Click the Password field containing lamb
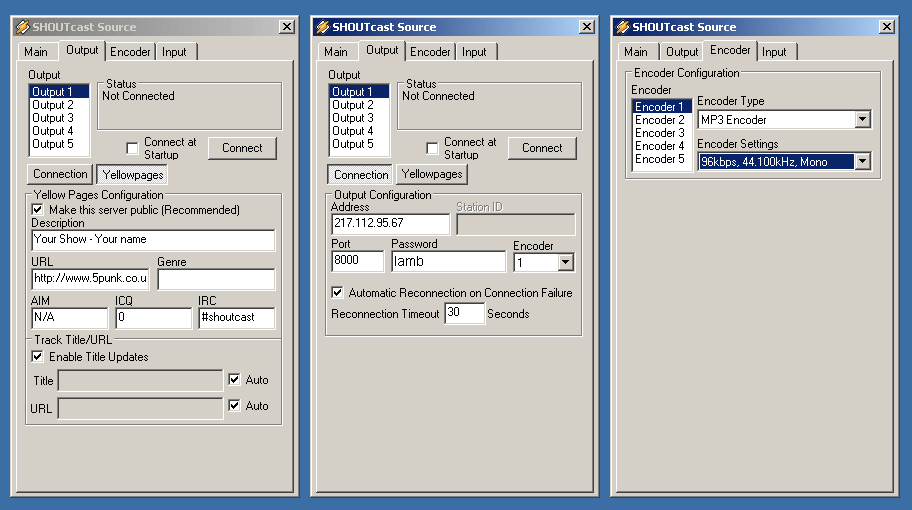 pos(448,262)
